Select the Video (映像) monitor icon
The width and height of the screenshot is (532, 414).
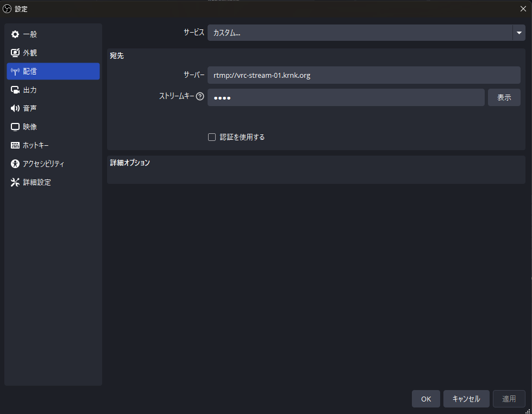click(15, 127)
